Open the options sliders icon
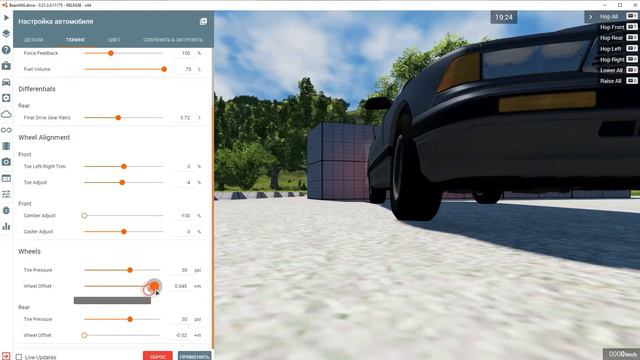Image resolution: width=640 pixels, height=360 pixels. (6, 194)
